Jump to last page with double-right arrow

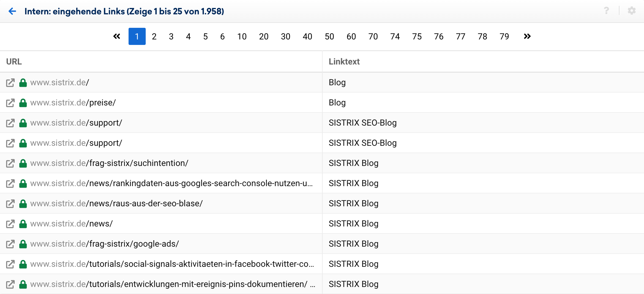(527, 36)
